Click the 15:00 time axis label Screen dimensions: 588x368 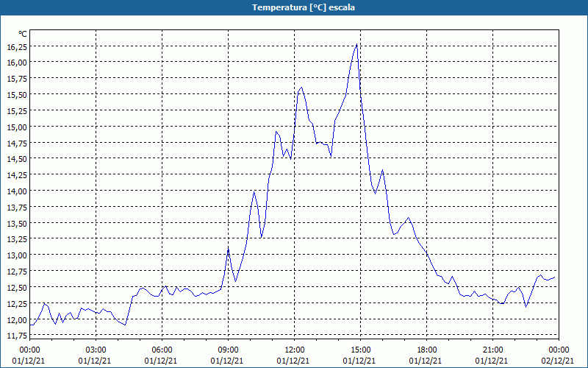tap(360, 350)
